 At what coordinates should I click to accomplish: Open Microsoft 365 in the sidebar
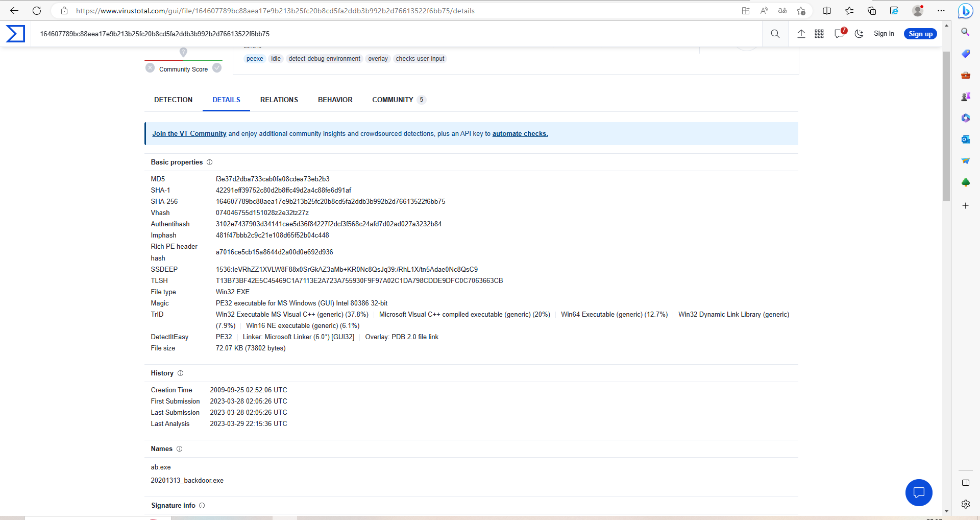tap(965, 118)
